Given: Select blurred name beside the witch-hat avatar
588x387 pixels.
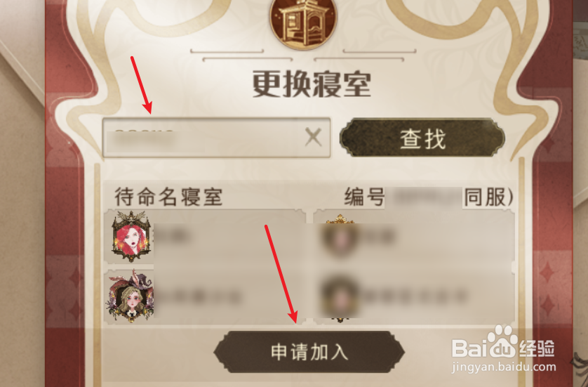Looking at the screenshot, I should point(199,297).
